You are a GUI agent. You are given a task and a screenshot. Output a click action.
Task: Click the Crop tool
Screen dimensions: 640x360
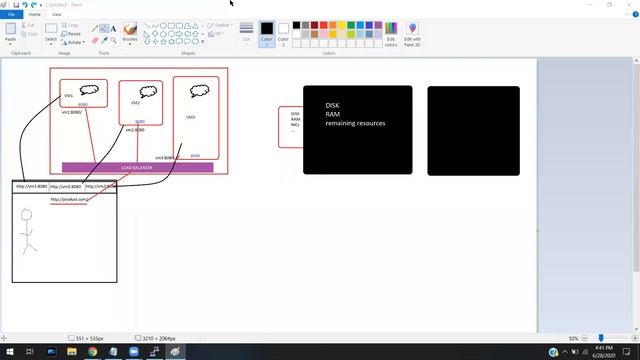[x=70, y=25]
